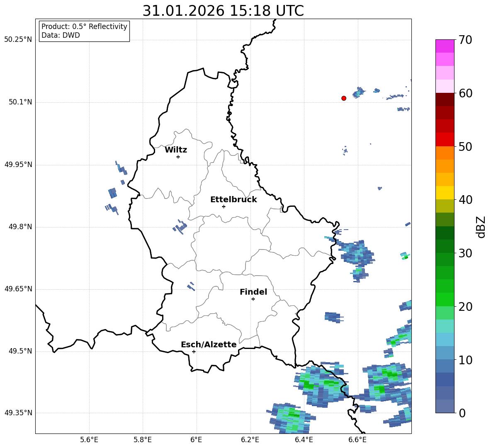This screenshot has height=448, width=491.
Task: Click the 6°E longitude label
Action: (x=196, y=440)
